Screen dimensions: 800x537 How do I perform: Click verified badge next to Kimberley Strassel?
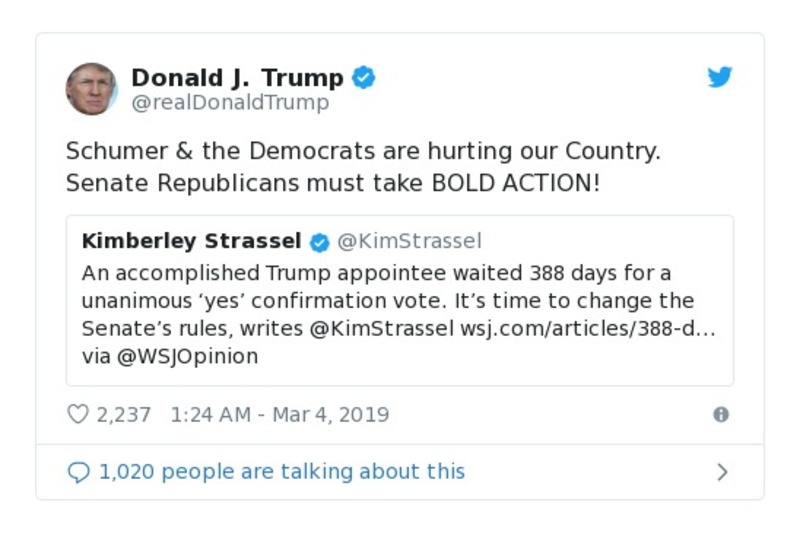tap(319, 242)
